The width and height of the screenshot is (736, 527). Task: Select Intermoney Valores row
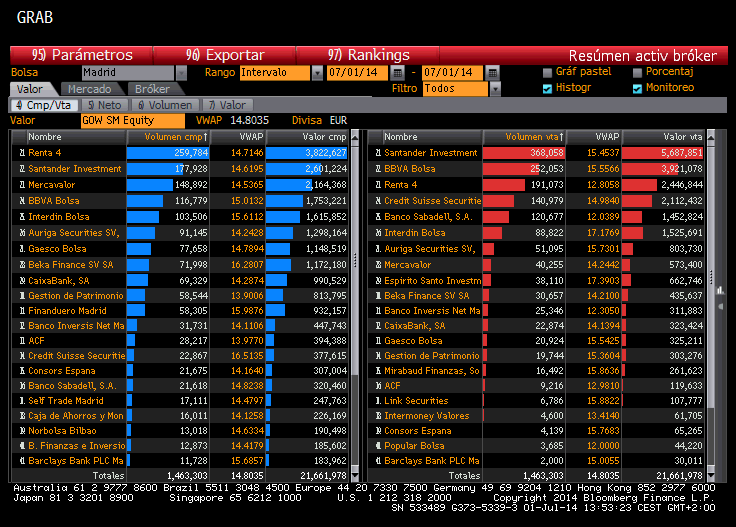(x=536, y=416)
